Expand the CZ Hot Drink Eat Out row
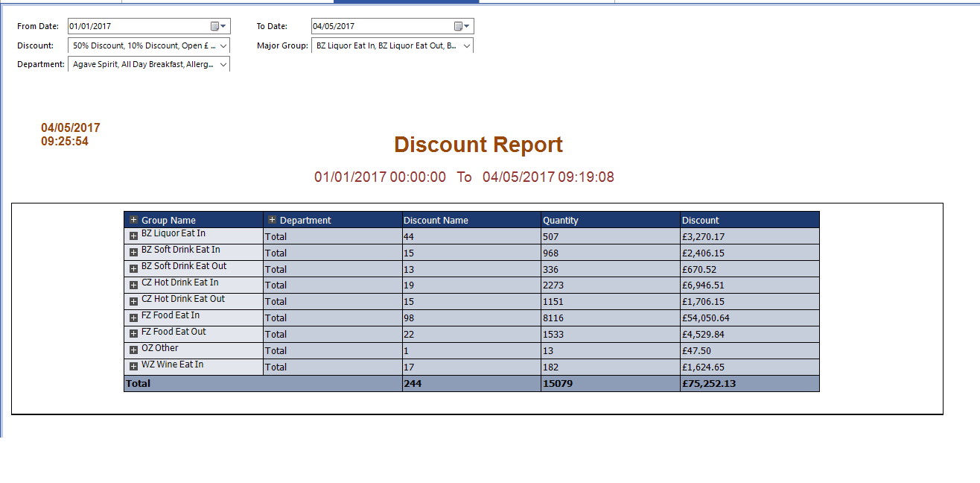 click(133, 301)
